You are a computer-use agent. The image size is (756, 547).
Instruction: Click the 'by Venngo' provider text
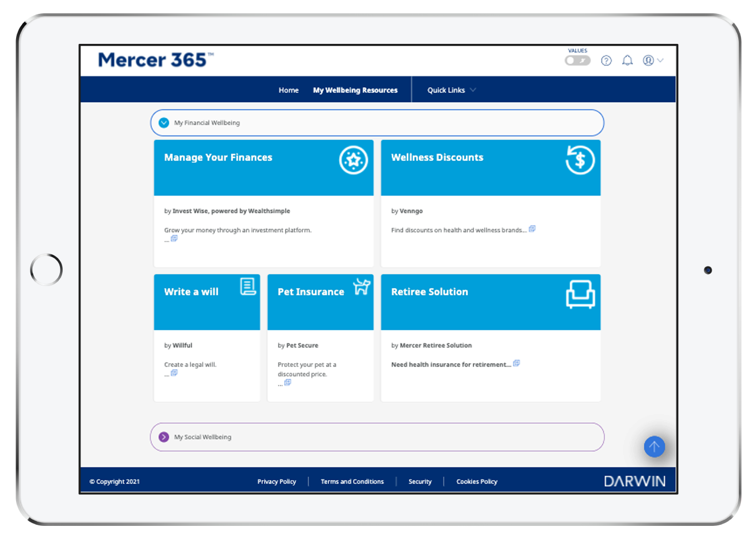407,211
